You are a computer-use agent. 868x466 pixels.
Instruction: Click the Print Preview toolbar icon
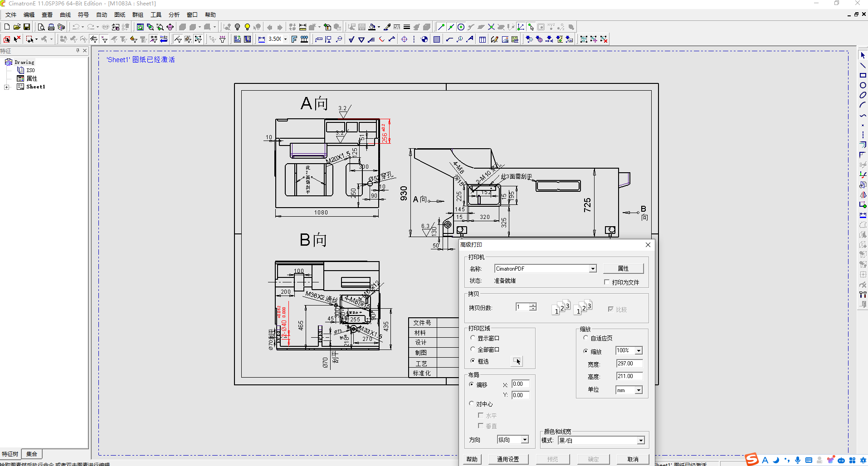[41, 27]
